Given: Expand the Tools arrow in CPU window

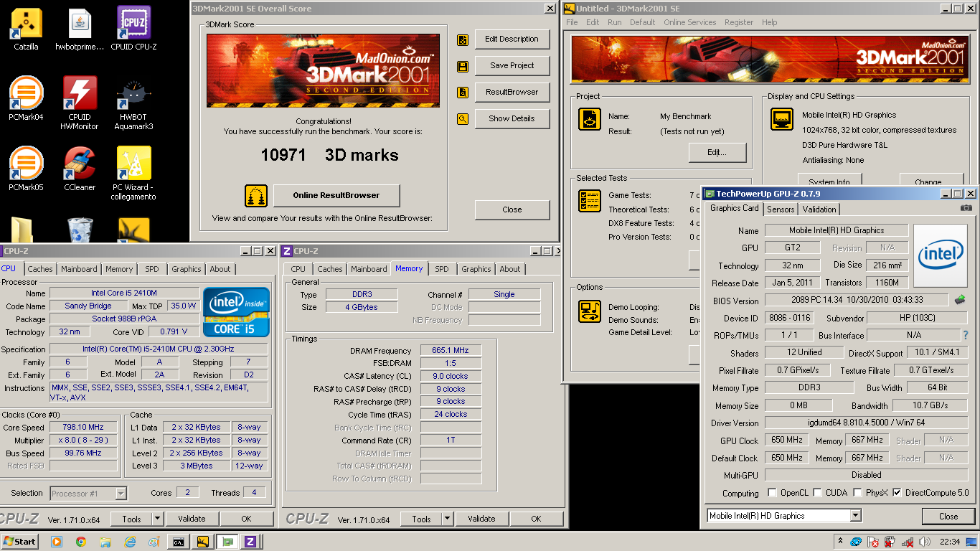Looking at the screenshot, I should tap(158, 519).
